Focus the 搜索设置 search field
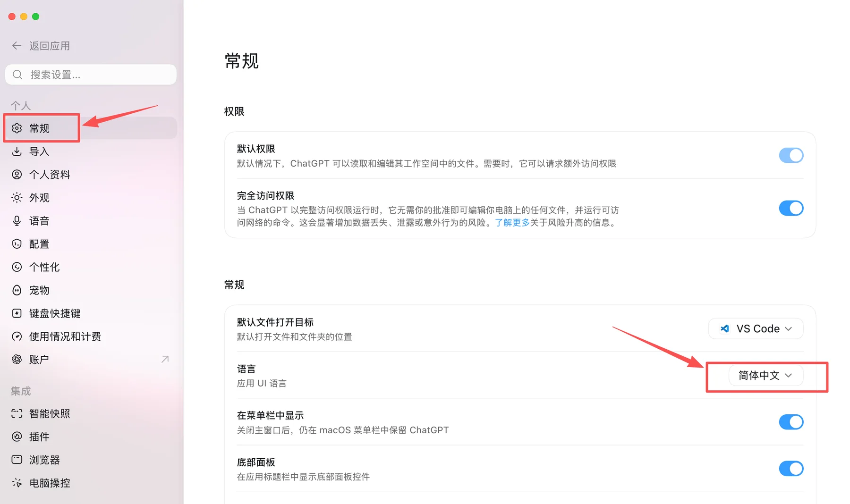The width and height of the screenshot is (850, 504). (91, 75)
